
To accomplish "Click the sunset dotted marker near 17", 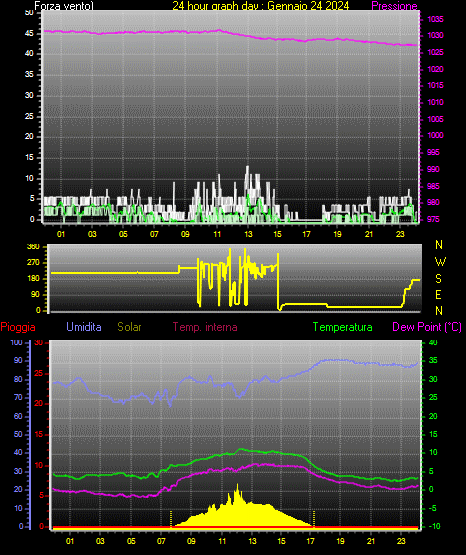I will pos(314,519).
